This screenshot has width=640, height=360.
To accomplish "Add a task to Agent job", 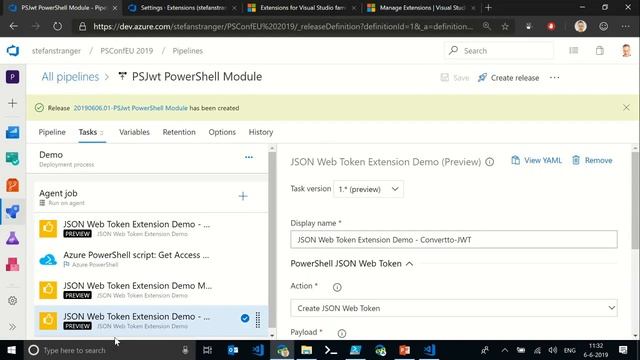I will pos(243,196).
